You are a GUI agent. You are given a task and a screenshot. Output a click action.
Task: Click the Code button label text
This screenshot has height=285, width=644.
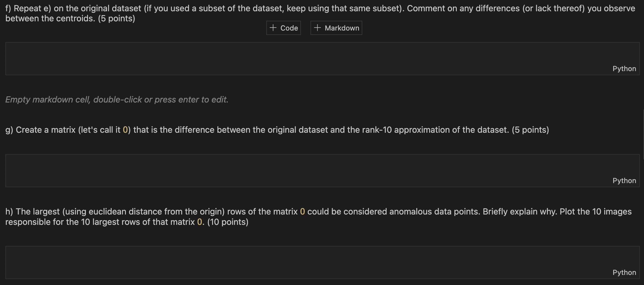(289, 28)
